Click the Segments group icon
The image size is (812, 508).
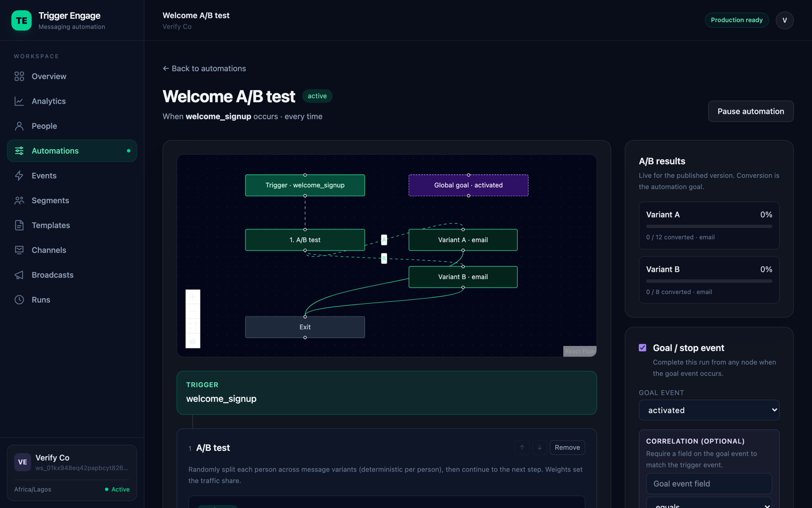tap(19, 201)
